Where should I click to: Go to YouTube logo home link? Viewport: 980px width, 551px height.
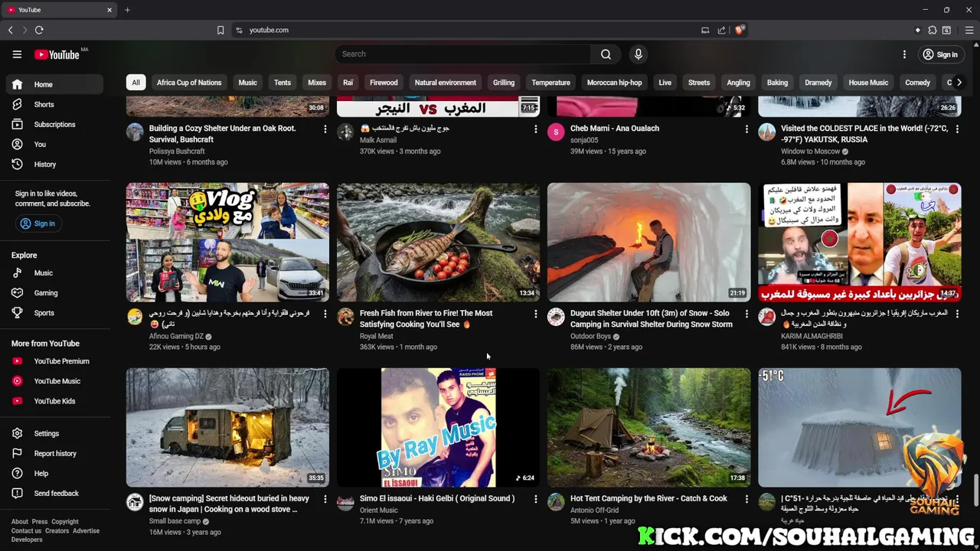(57, 54)
